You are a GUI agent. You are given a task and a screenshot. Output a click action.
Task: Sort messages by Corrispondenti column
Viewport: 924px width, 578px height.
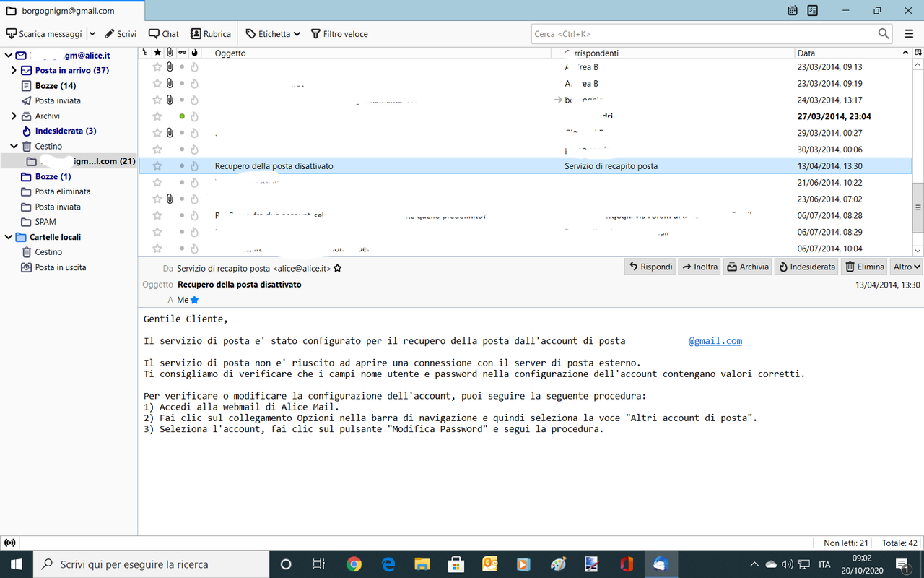(x=673, y=53)
